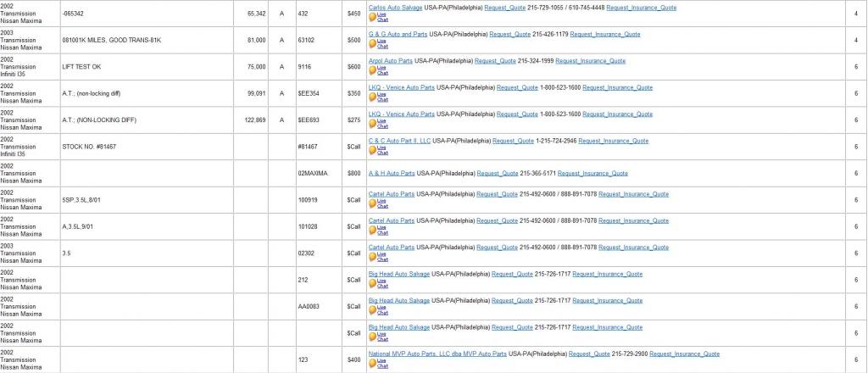Click Request_Insurance_Quote for Carlos Auto Salvage
The image size is (868, 373).
641,8
